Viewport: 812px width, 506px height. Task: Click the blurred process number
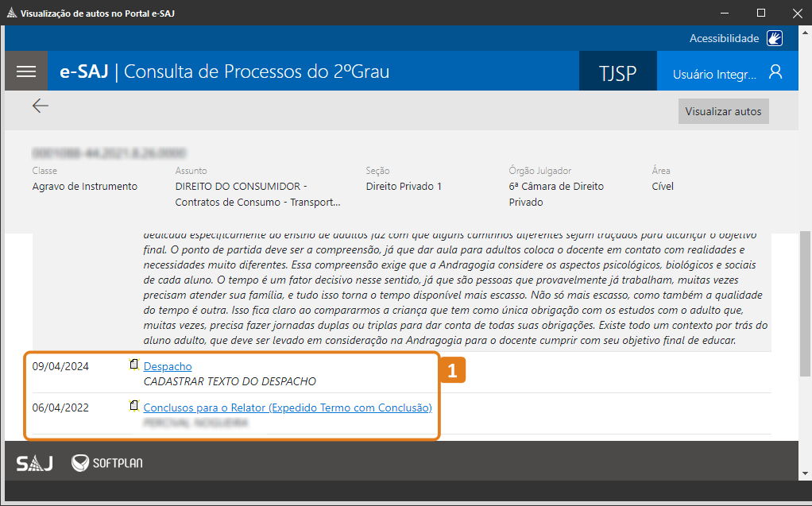click(109, 153)
